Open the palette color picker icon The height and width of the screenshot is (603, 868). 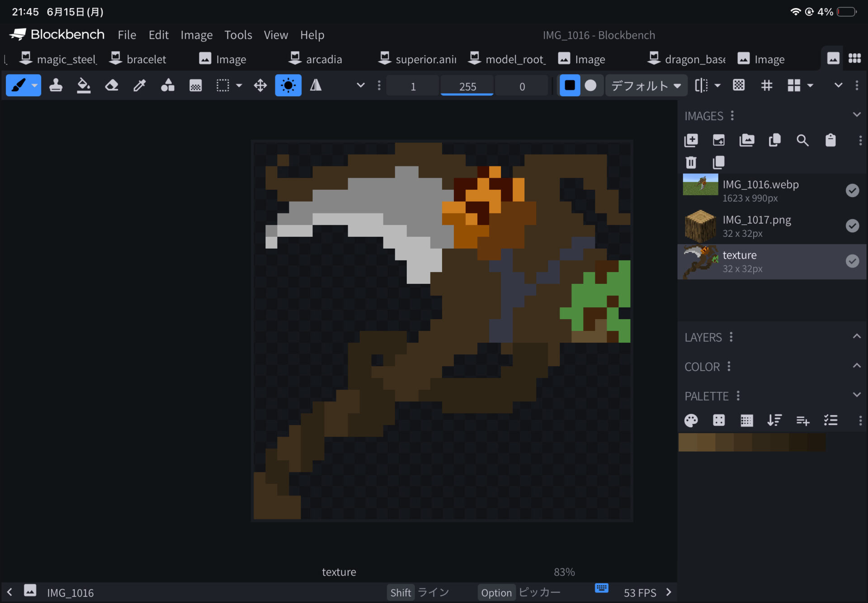point(691,421)
